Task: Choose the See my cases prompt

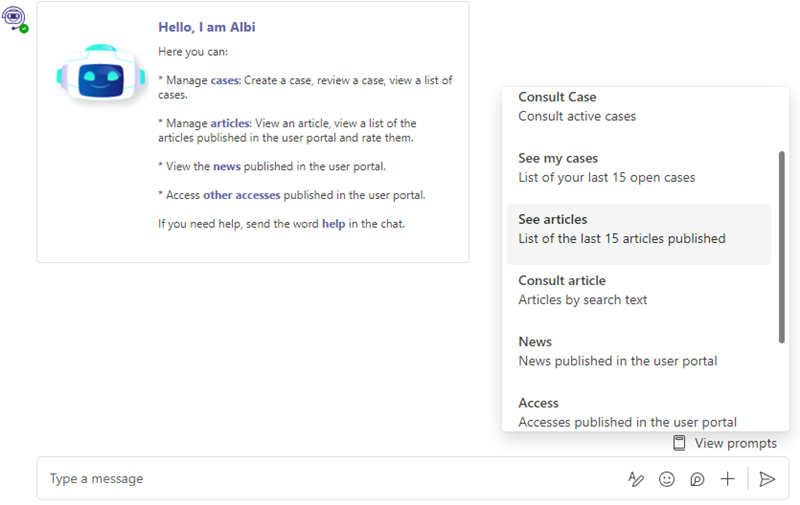Action: click(x=638, y=168)
